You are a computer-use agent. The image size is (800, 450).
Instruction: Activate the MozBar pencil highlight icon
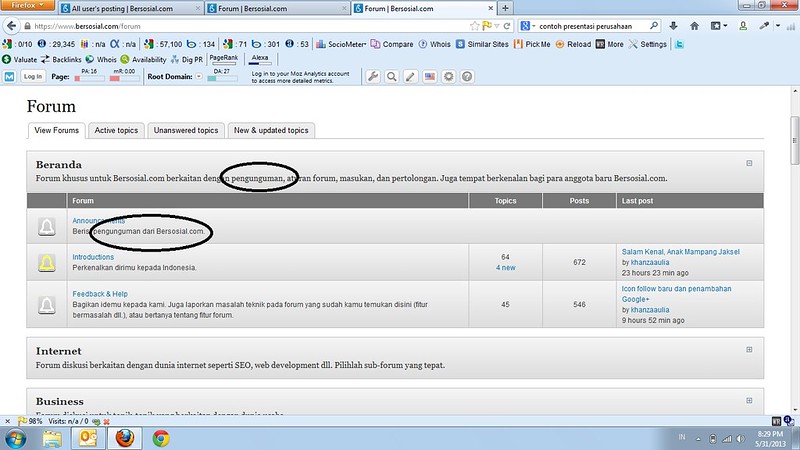(411, 77)
